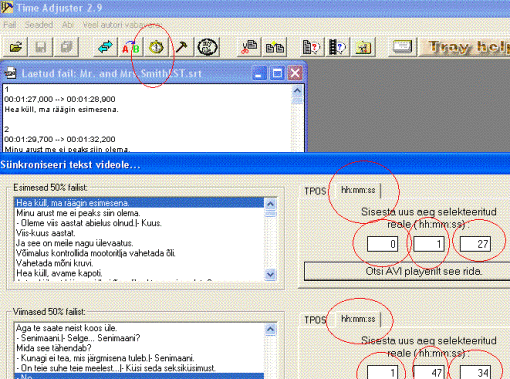
Task: Click down arrow of first list scrollbar
Action: pos(270,274)
